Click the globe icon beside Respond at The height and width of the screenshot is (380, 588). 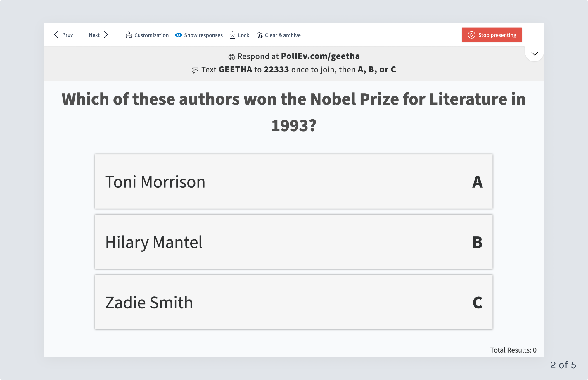[231, 57]
